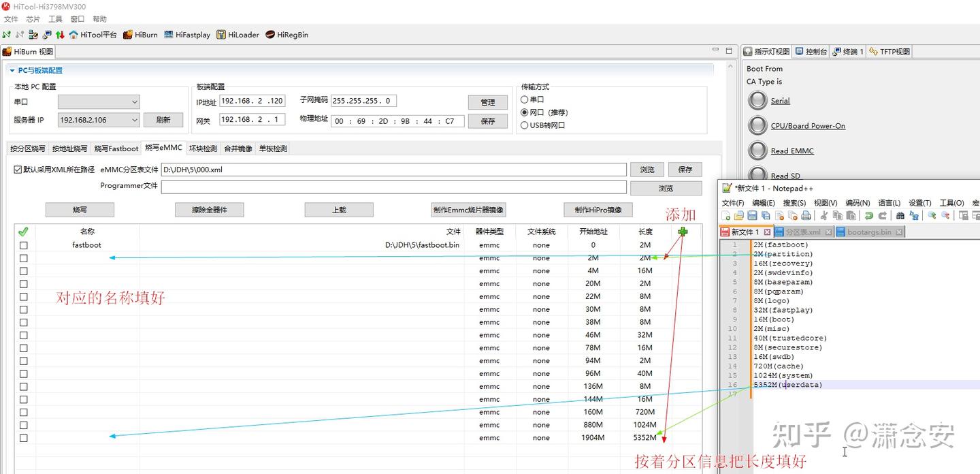Open 控制台 console tab
Screen dimensions: 980x474
pyautogui.click(x=811, y=52)
